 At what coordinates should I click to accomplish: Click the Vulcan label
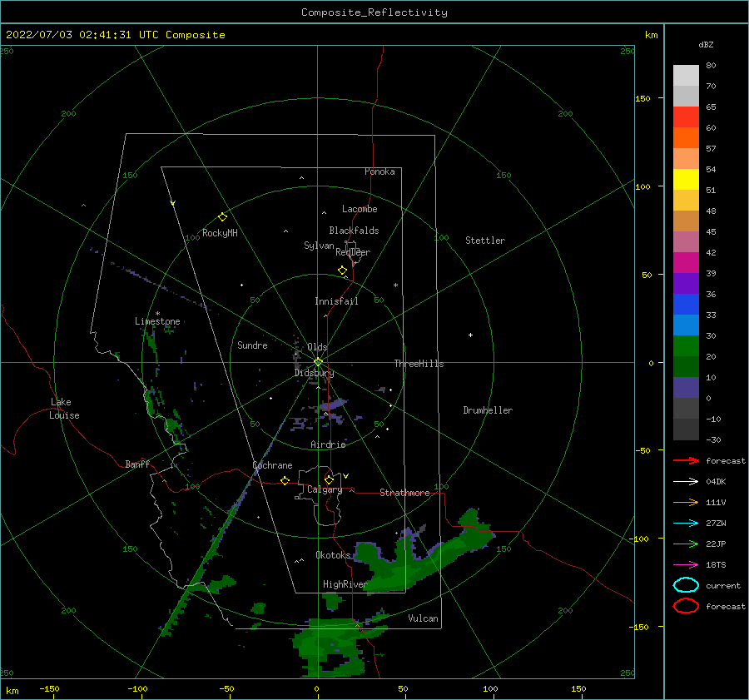[x=424, y=618]
